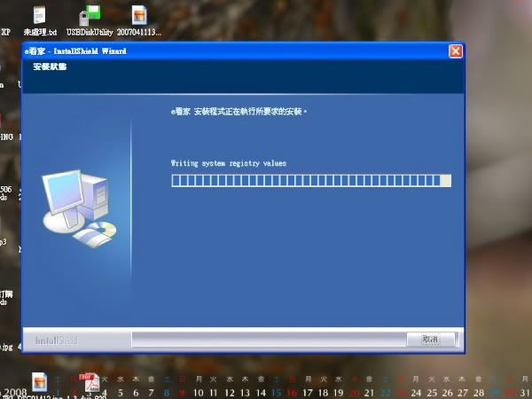
Task: Close the InstallShield Wizard window
Action: (456, 51)
